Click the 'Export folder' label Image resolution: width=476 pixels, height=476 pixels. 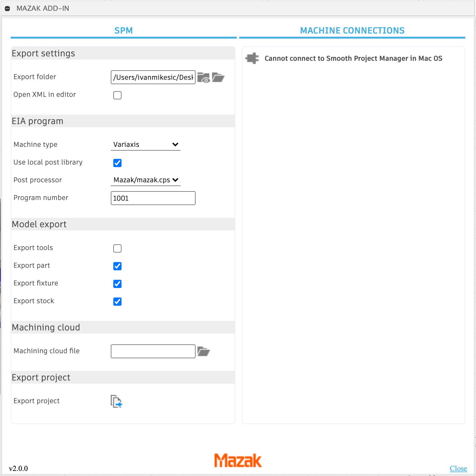point(35,77)
